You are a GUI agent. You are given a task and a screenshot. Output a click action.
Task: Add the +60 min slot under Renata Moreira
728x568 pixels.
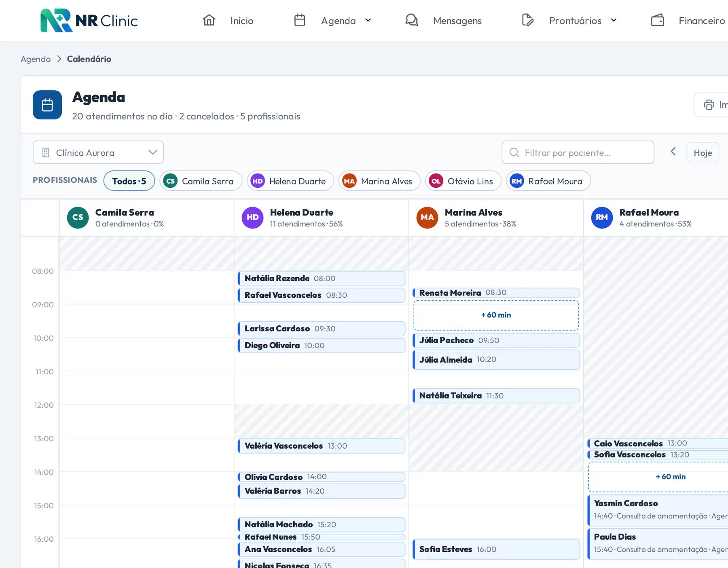point(496,315)
